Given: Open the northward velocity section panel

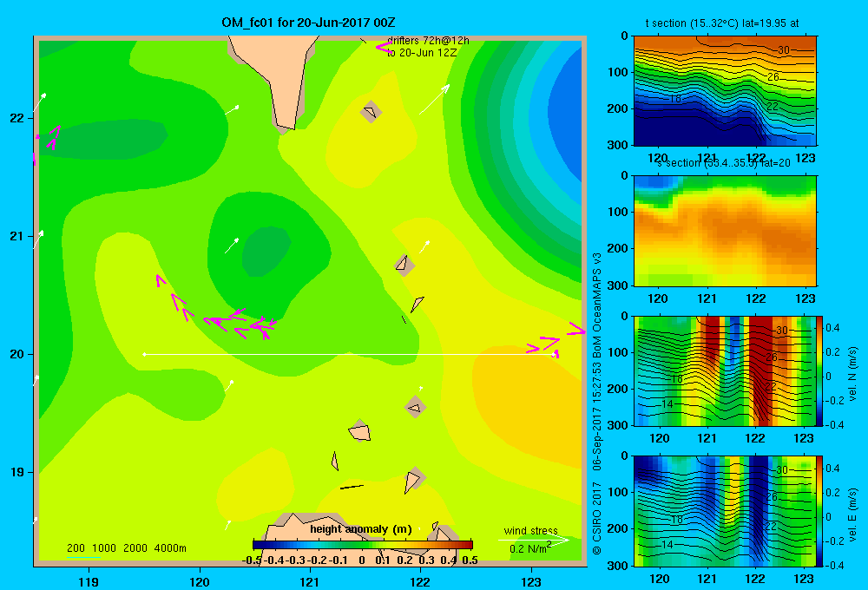Looking at the screenshot, I should 725,370.
